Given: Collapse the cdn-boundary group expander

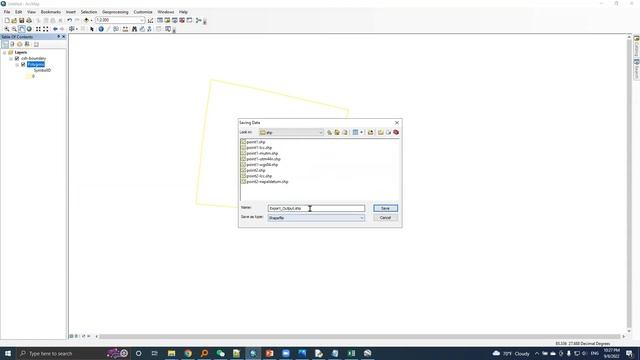Looking at the screenshot, I should [11, 59].
